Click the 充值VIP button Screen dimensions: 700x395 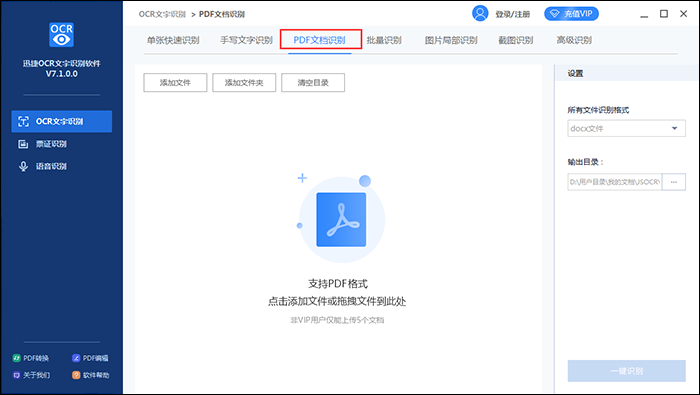coord(571,14)
